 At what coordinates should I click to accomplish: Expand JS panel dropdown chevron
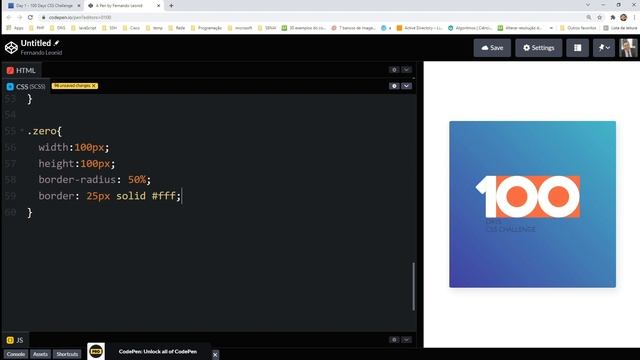(x=406, y=340)
